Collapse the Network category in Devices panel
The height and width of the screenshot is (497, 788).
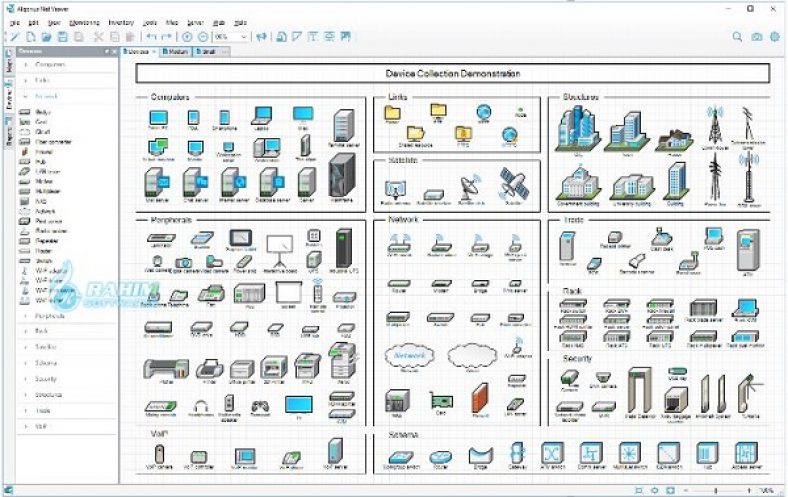(26, 96)
